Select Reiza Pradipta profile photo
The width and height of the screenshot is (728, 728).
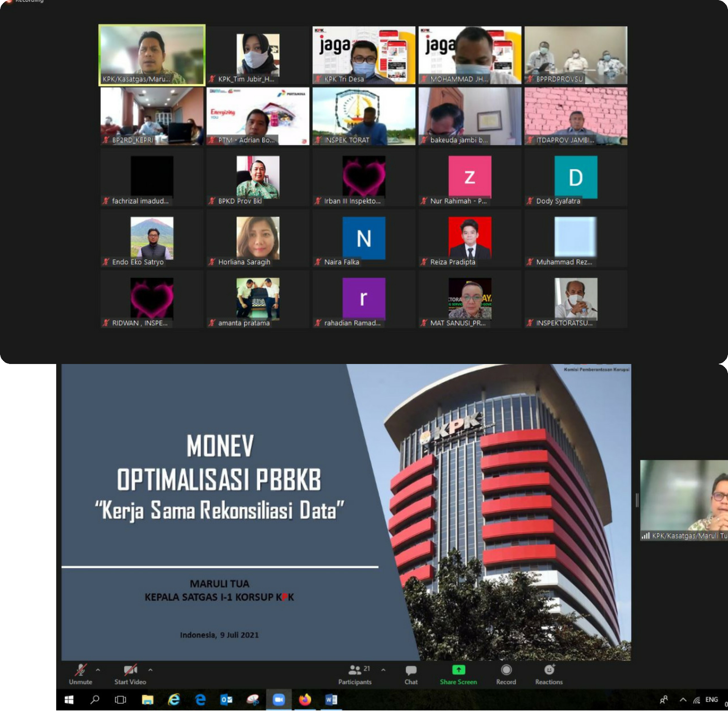(x=470, y=238)
